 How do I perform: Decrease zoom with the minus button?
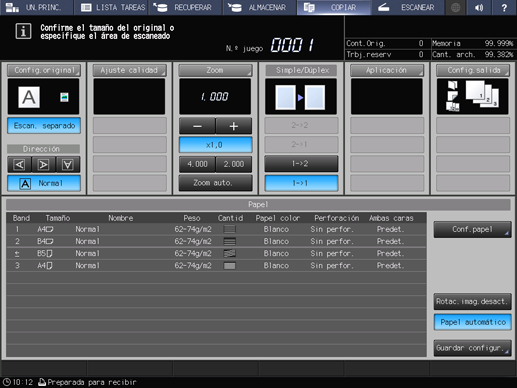coord(197,126)
